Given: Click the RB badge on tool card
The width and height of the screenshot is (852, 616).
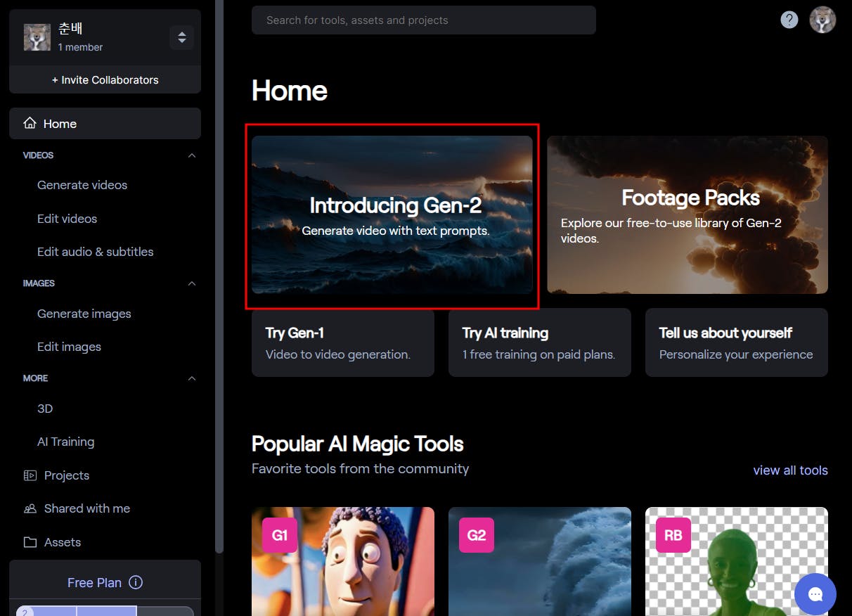Looking at the screenshot, I should (673, 535).
